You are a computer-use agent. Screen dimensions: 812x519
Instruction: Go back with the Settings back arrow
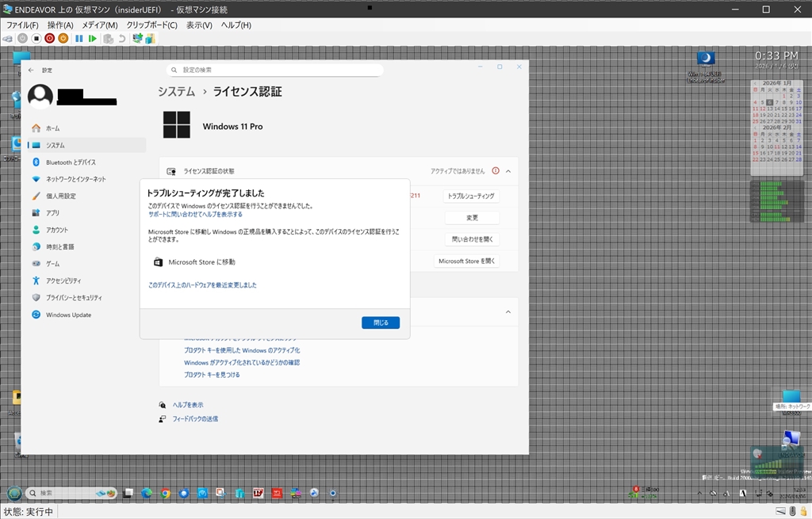coord(31,70)
